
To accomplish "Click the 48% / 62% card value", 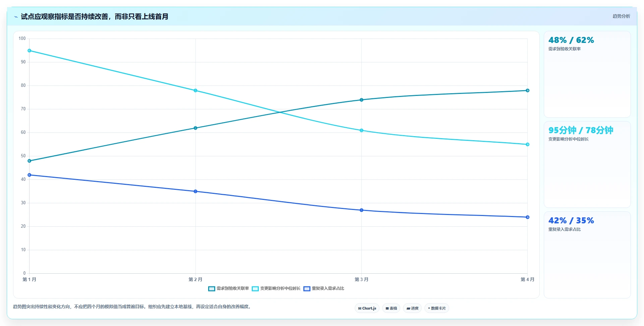I will click(571, 40).
